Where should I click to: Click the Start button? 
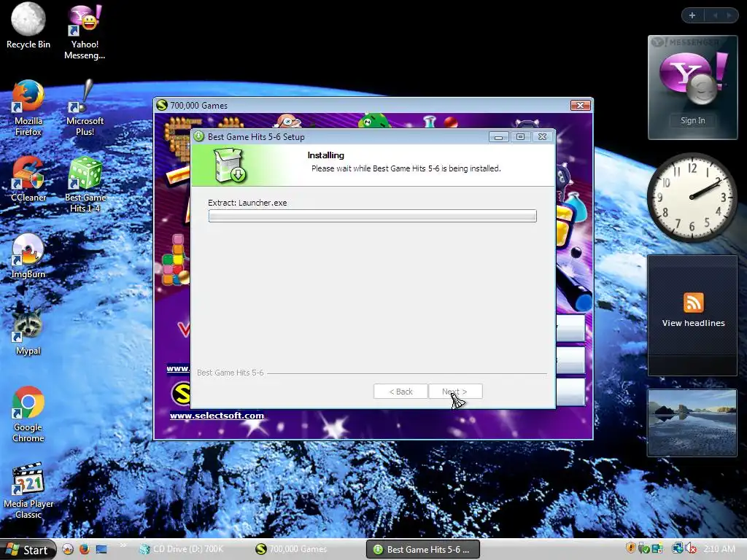(28, 550)
